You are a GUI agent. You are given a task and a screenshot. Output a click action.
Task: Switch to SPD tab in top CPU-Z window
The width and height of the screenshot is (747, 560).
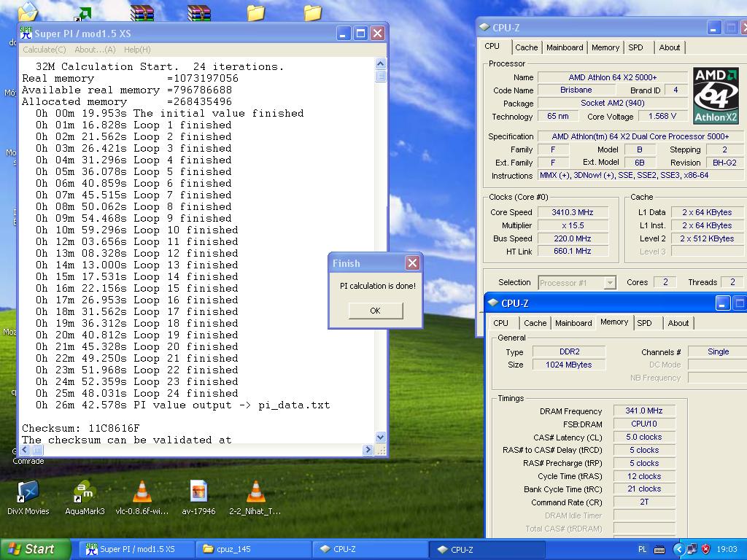[635, 47]
